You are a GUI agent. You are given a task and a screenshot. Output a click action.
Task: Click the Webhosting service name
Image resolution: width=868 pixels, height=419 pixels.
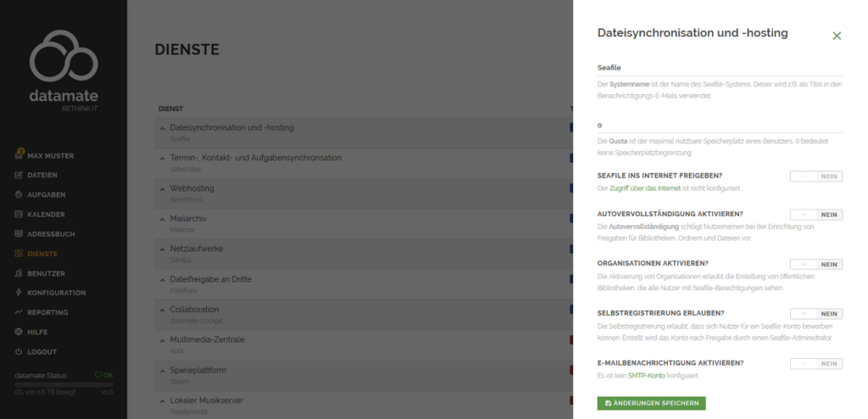pyautogui.click(x=192, y=188)
